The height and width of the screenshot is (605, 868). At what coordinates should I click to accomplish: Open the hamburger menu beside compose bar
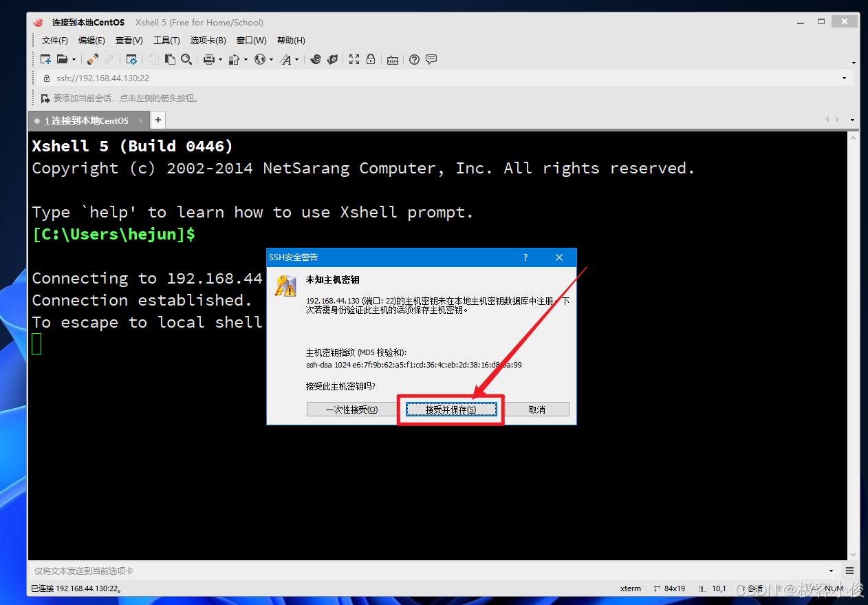[850, 571]
